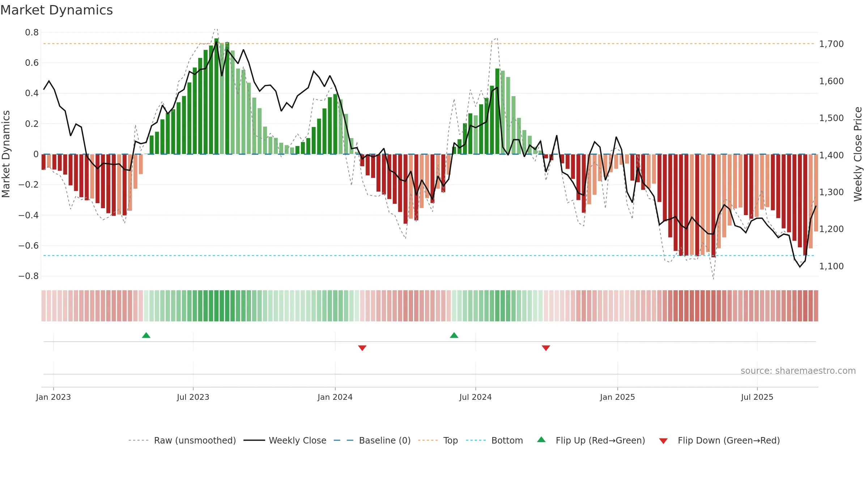Click the first pale red heatmap cell
The width and height of the screenshot is (868, 488).
pyautogui.click(x=43, y=306)
